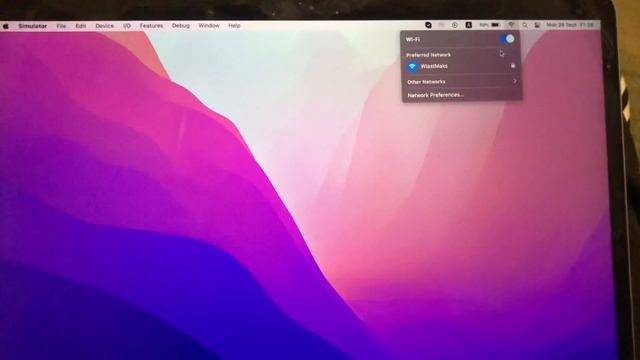
Task: Click the Wi-Fi heading label in panel
Action: tap(413, 39)
